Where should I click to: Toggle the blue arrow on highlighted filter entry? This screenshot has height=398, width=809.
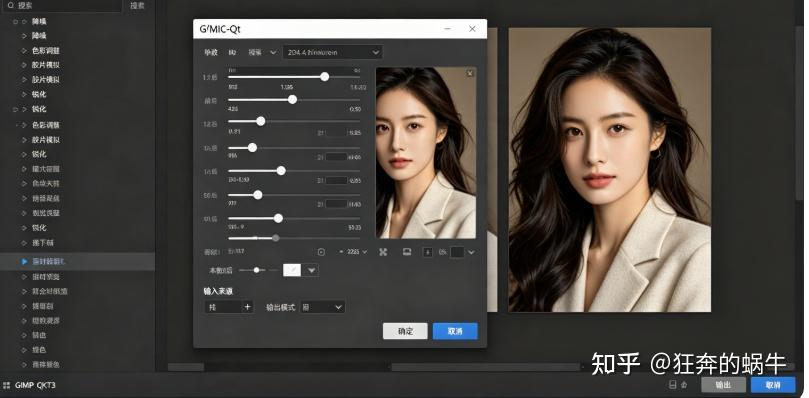[24, 262]
